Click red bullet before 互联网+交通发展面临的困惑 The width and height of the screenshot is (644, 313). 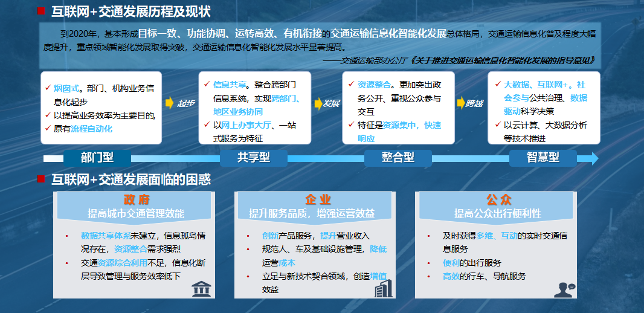click(x=41, y=179)
